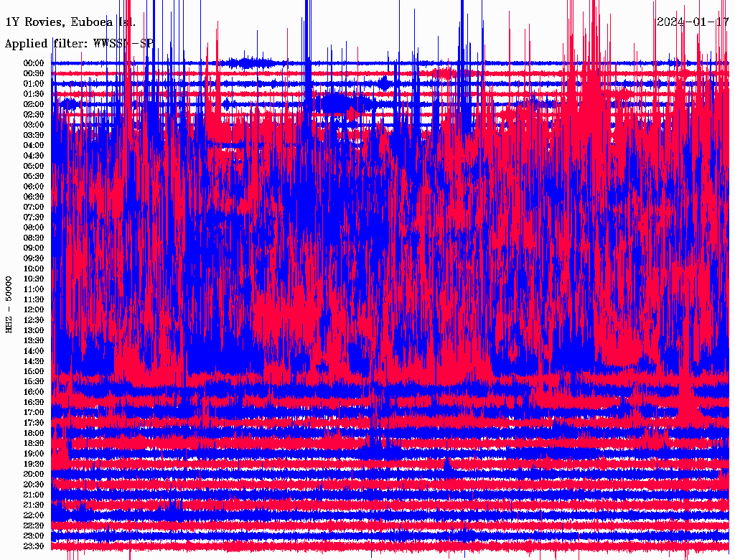This screenshot has width=735, height=560.
Task: Click the 12:30 time label
Action: [x=34, y=320]
